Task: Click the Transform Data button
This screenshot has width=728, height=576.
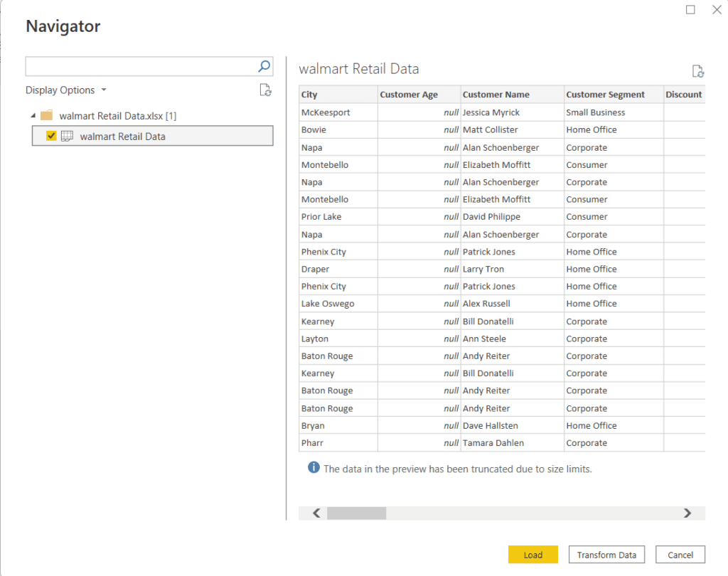Action: click(606, 555)
